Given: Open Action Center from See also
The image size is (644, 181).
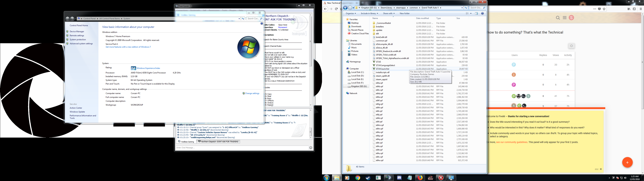Looking at the screenshot, I should (76, 108).
